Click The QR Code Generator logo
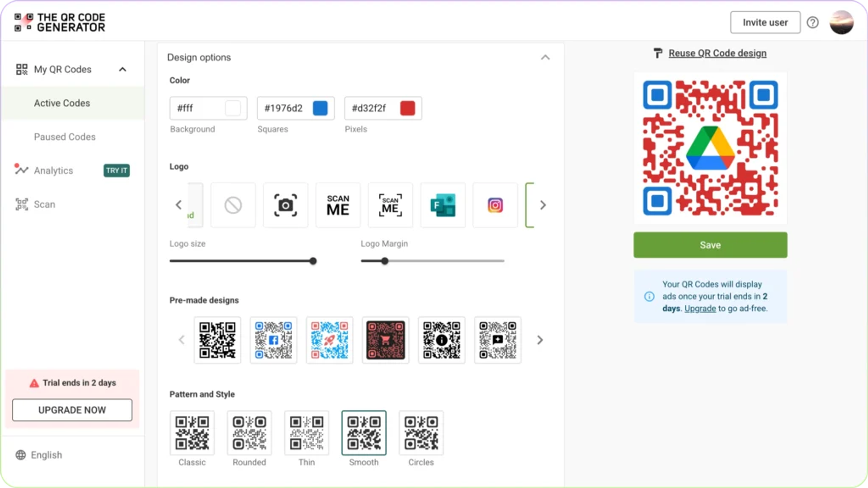Image resolution: width=868 pixels, height=488 pixels. pyautogui.click(x=60, y=23)
